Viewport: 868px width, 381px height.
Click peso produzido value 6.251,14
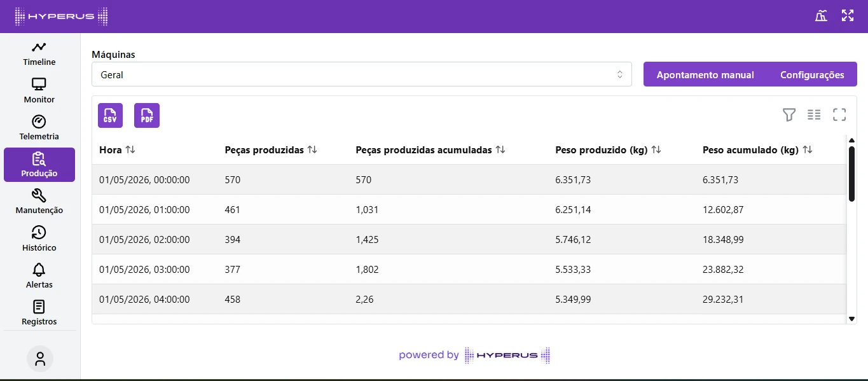point(573,210)
